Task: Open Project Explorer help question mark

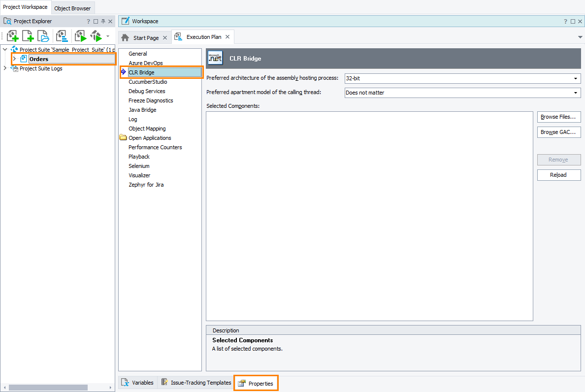Action: [x=89, y=22]
